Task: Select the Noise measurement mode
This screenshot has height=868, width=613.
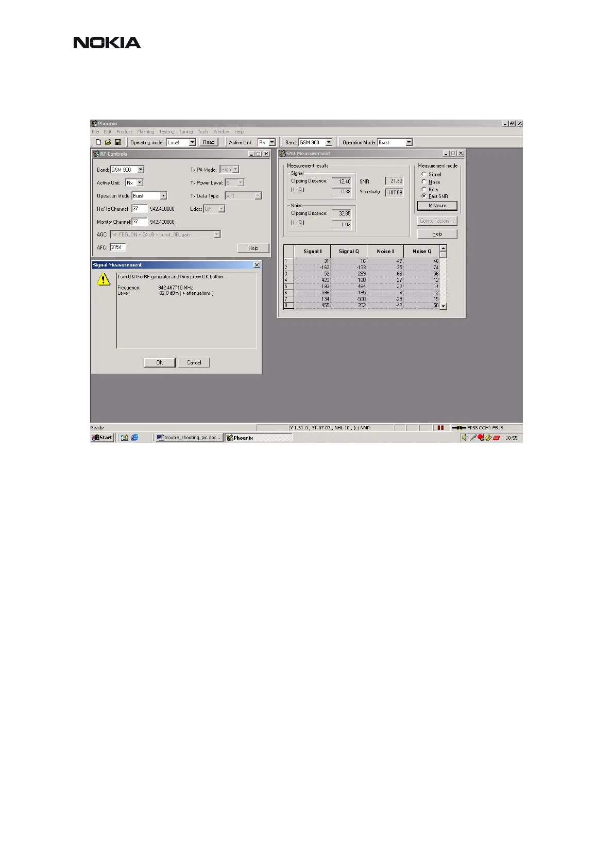Action: (x=424, y=182)
